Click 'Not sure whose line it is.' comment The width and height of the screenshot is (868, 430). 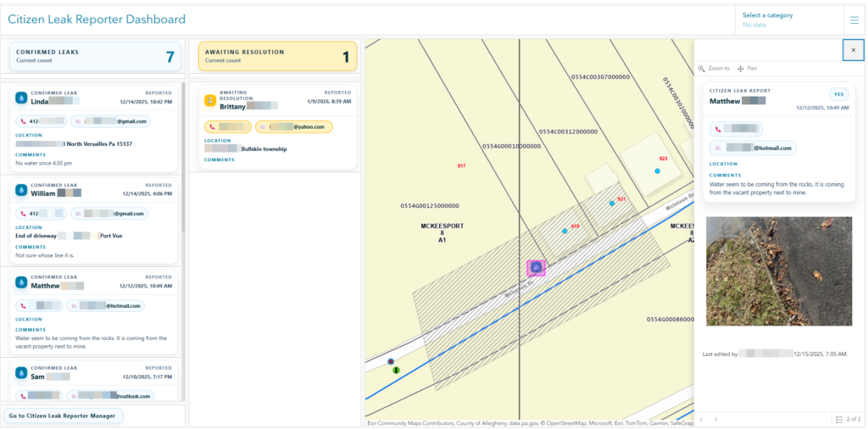[x=47, y=255]
